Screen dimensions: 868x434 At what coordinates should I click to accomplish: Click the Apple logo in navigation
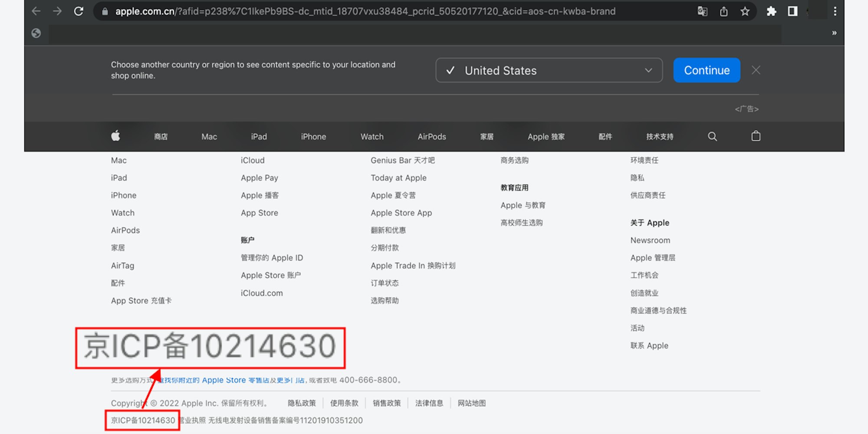115,136
